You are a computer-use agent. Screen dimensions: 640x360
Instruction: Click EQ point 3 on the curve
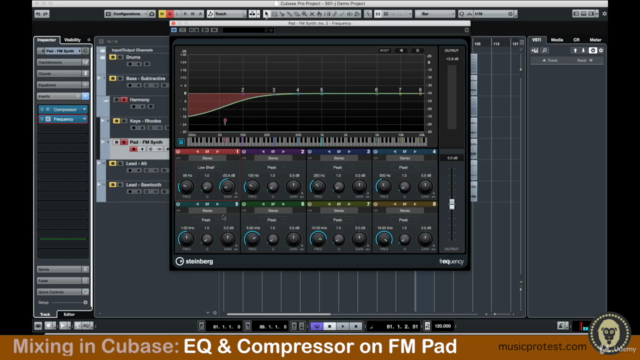tap(274, 93)
